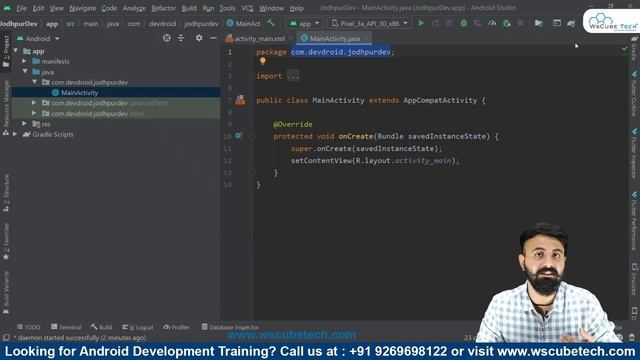Click the jodhpurdev breadcrumb
The image size is (640, 360).
pyautogui.click(x=201, y=24)
